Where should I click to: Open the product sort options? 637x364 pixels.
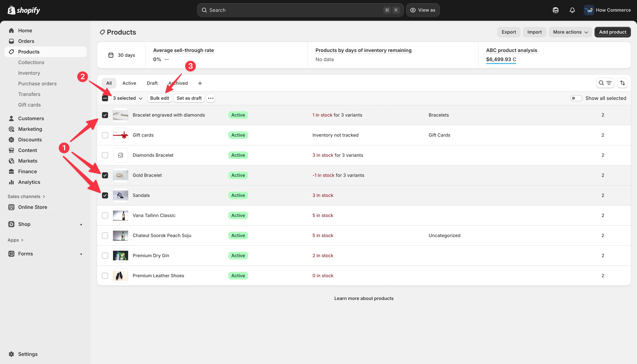(x=622, y=83)
